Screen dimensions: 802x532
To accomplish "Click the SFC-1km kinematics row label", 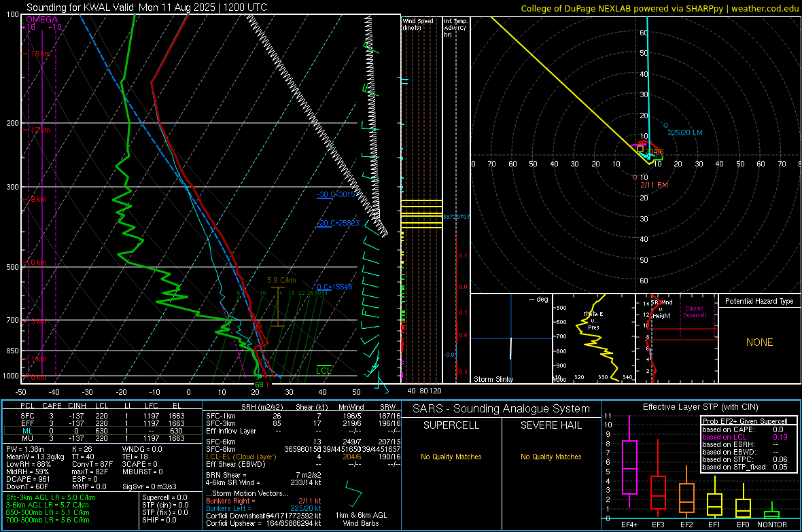I will 221,416.
